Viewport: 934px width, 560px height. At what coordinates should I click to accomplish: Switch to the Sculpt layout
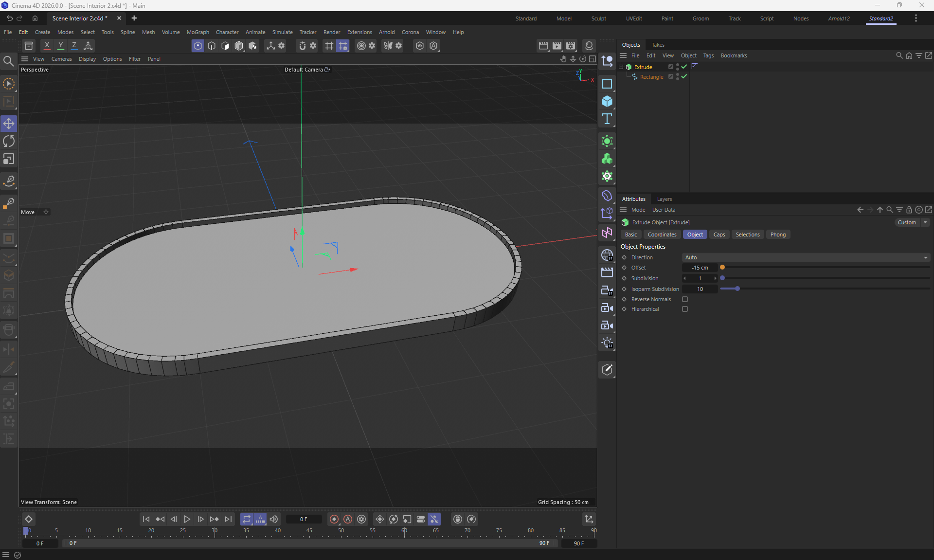598,18
